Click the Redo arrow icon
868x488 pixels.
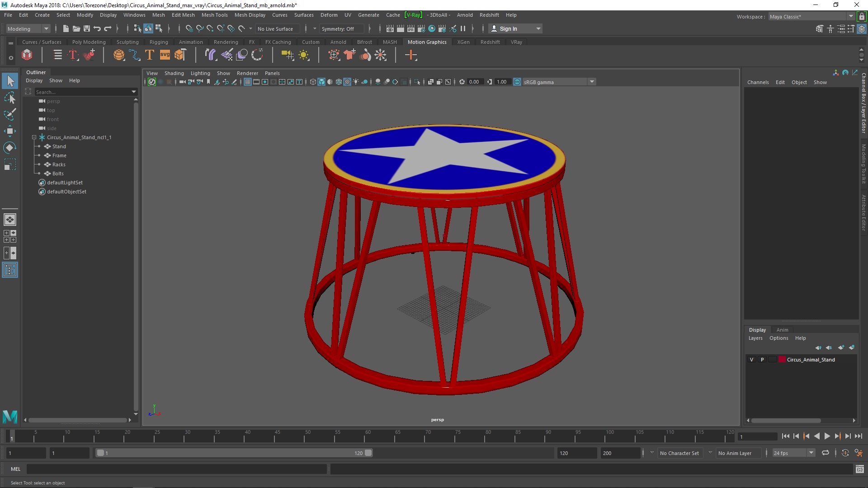(x=108, y=28)
